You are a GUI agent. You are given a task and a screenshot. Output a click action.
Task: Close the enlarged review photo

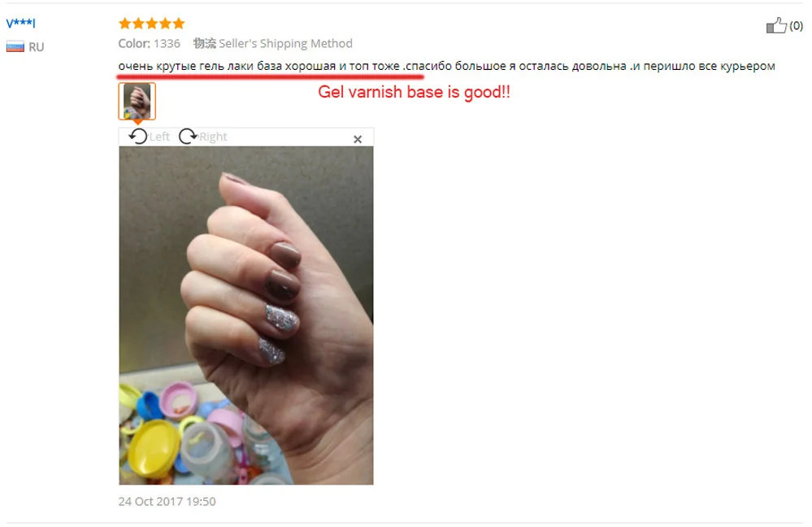[358, 139]
